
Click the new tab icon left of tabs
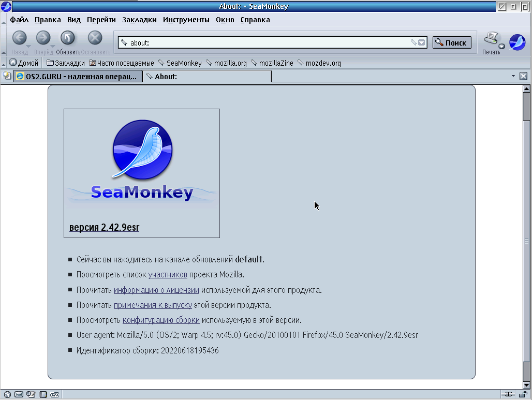point(6,76)
